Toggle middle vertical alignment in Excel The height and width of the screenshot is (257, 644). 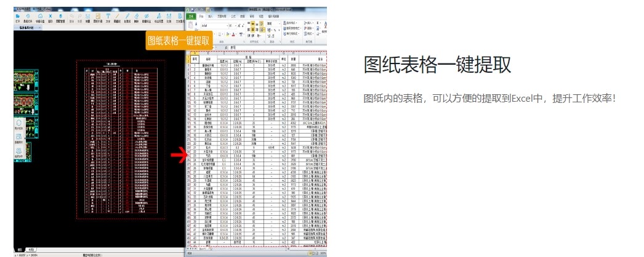click(252, 23)
